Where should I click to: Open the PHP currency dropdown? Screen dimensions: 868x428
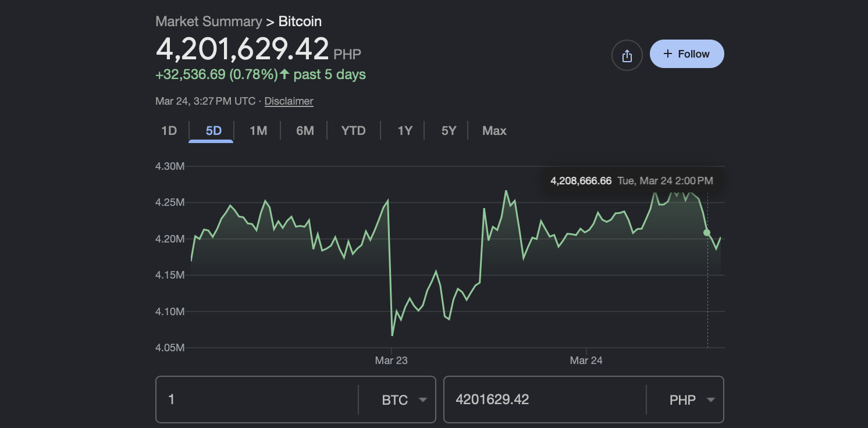693,400
